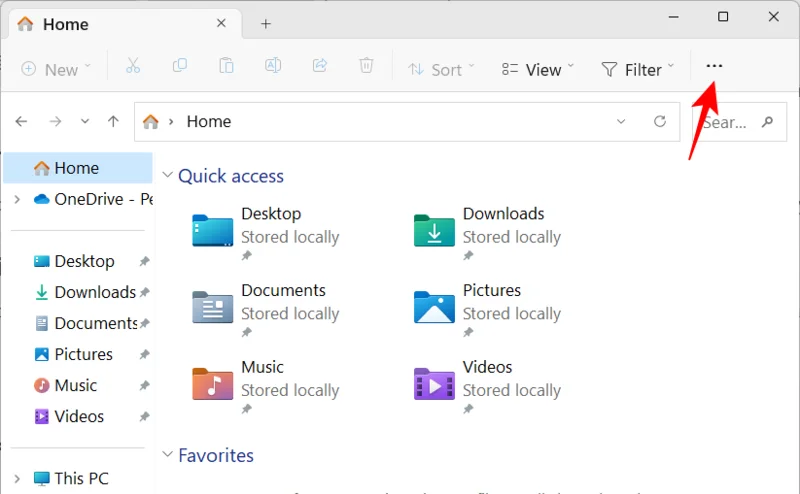
Task: Maximize the File Explorer window
Action: (x=723, y=17)
